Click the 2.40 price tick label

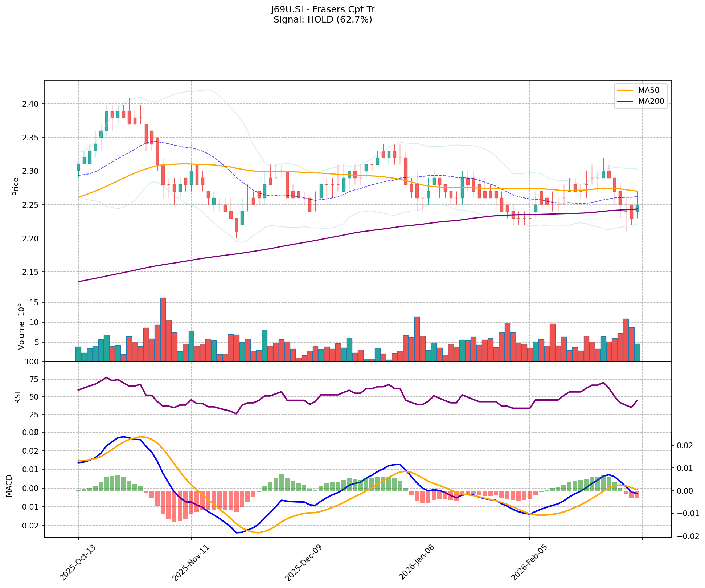(x=31, y=104)
